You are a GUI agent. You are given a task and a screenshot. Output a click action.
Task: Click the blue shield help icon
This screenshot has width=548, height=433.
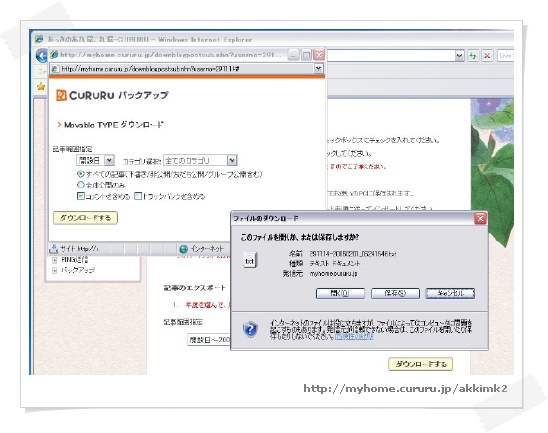(250, 329)
